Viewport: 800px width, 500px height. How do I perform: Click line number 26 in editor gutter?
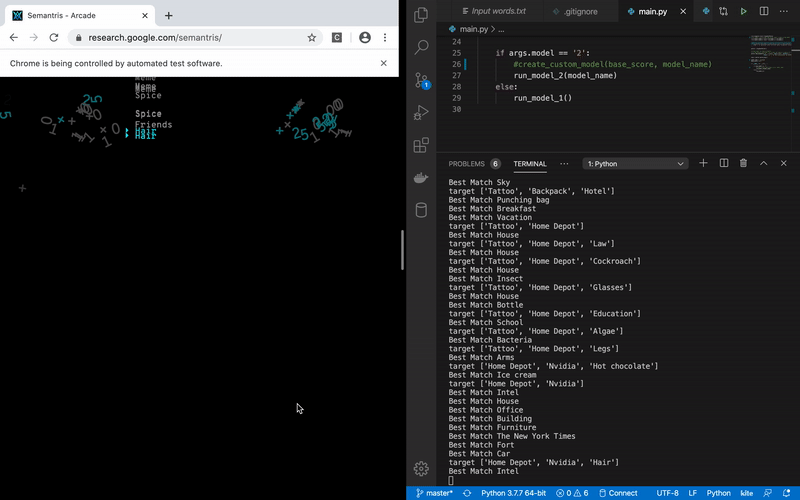tap(456, 64)
